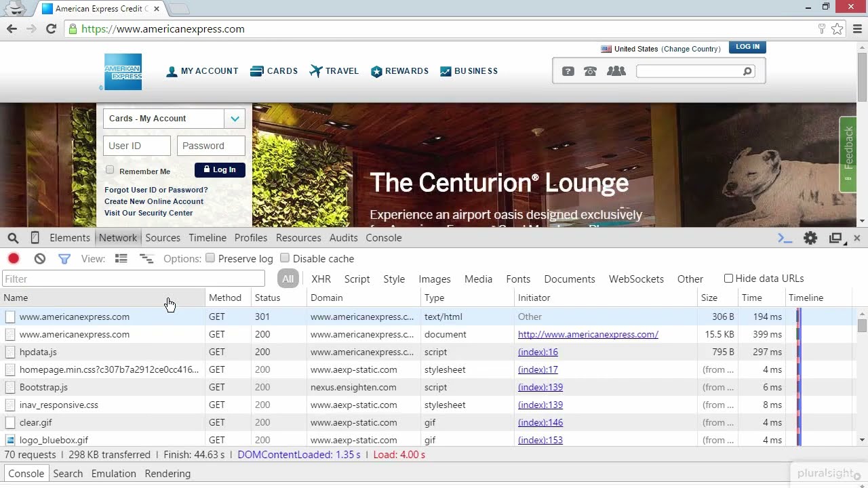This screenshot has width=868, height=488.
Task: Click the undock DevTools window icon
Action: (x=836, y=238)
